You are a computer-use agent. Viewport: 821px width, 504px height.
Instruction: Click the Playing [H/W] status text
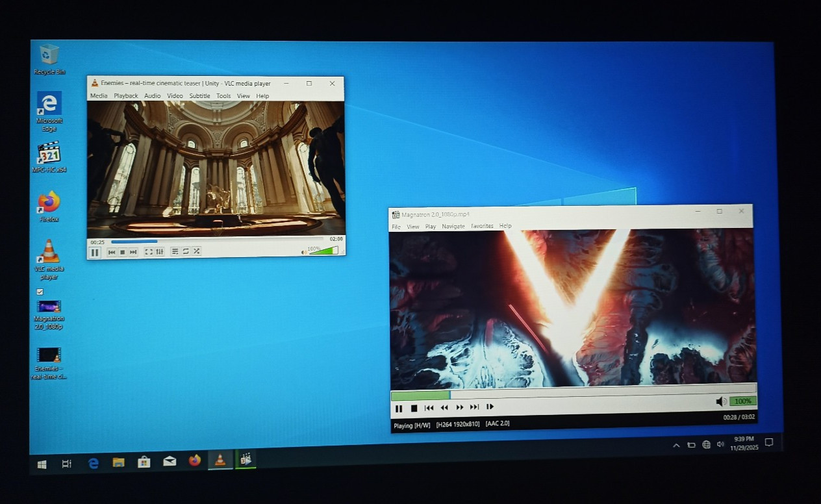click(412, 425)
